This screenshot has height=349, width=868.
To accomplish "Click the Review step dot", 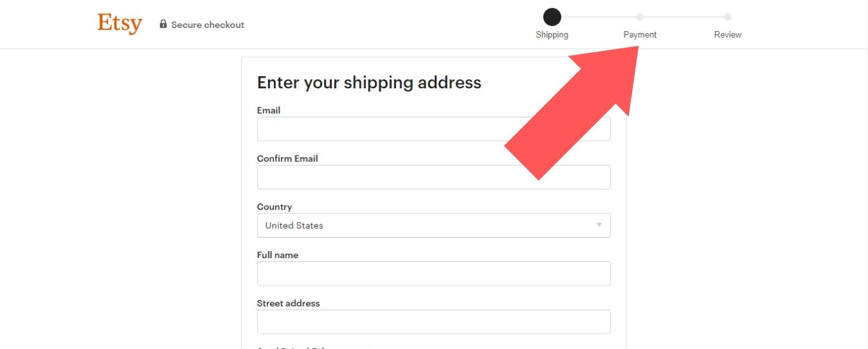I will (728, 17).
